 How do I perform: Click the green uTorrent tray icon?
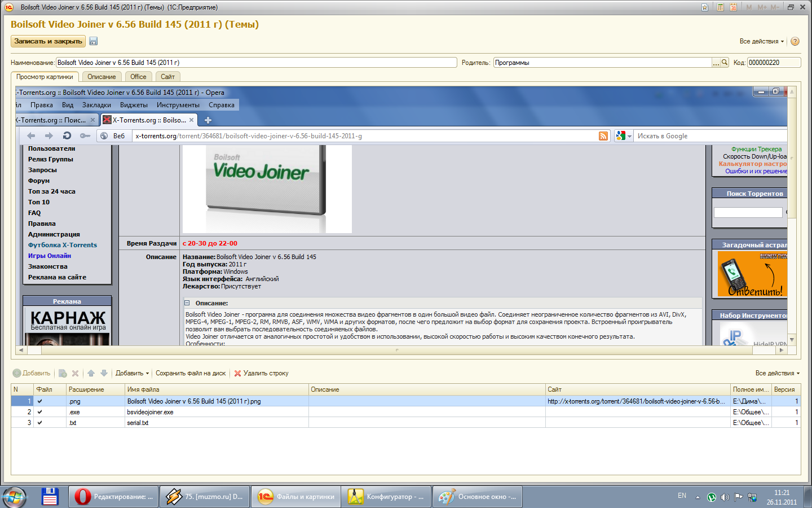(x=712, y=497)
